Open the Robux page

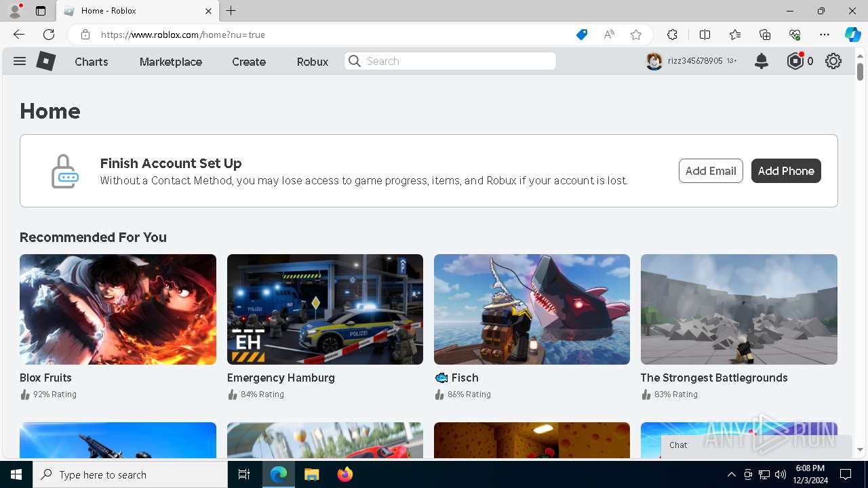point(313,62)
